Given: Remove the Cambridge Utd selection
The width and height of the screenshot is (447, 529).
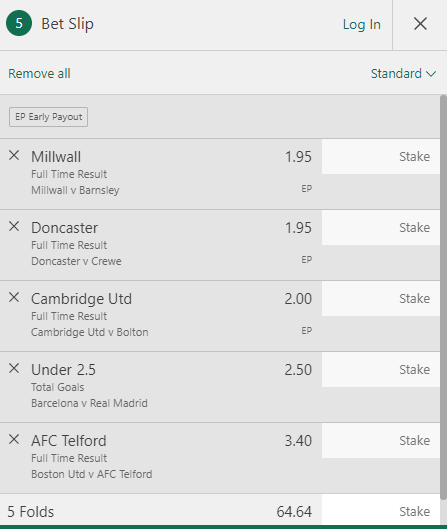Looking at the screenshot, I should pos(14,298).
